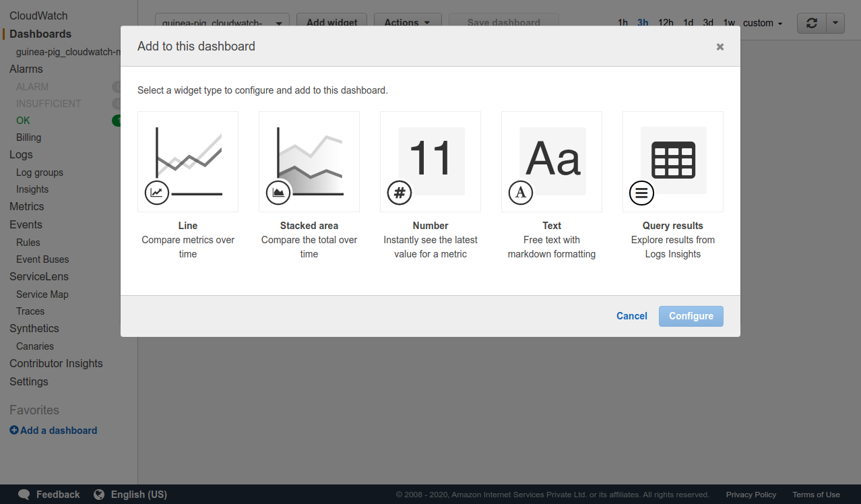
Task: Open the dashboard name selector dropdown
Action: (222, 23)
